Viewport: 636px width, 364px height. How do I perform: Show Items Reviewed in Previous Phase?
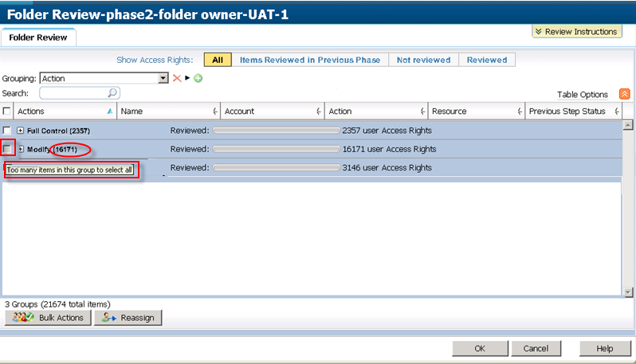[x=310, y=60]
